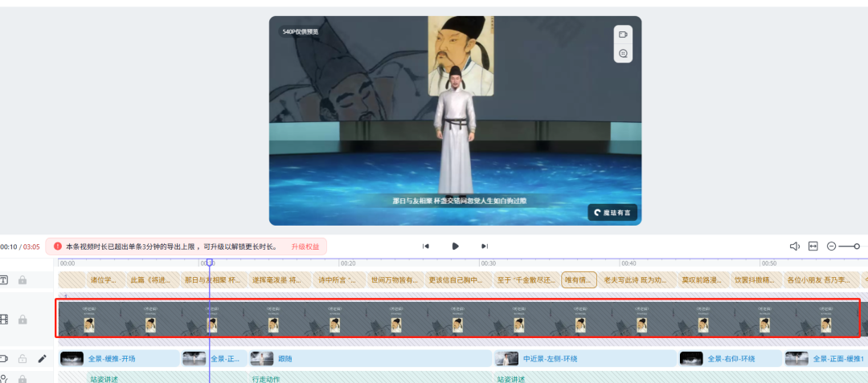Adjust the timeline zoom slider handle
The width and height of the screenshot is (868, 383).
click(x=857, y=246)
